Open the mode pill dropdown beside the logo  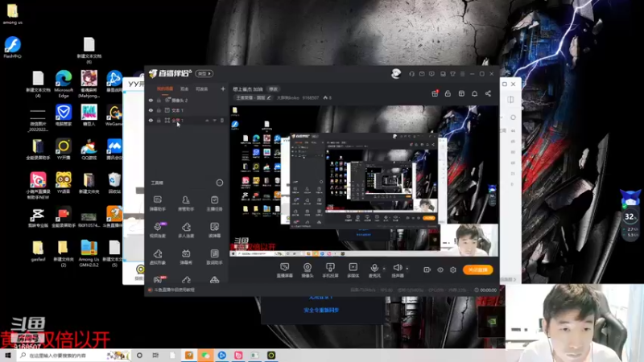[x=204, y=73]
